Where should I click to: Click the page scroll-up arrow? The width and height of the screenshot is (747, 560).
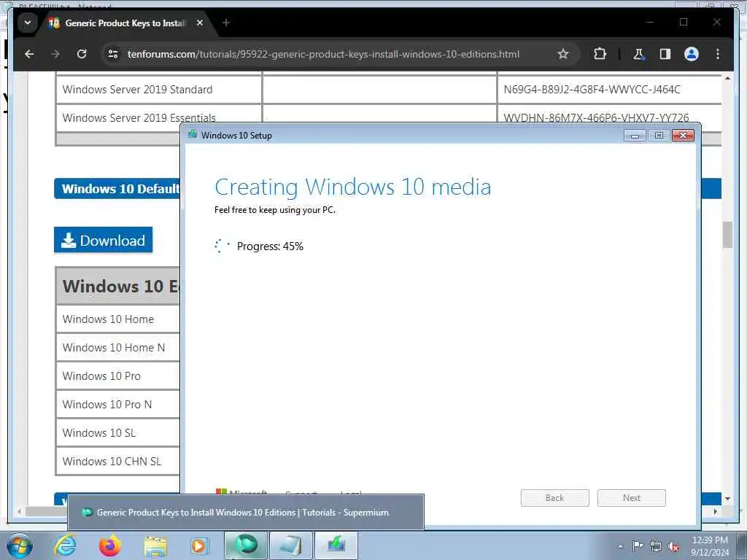coord(727,78)
